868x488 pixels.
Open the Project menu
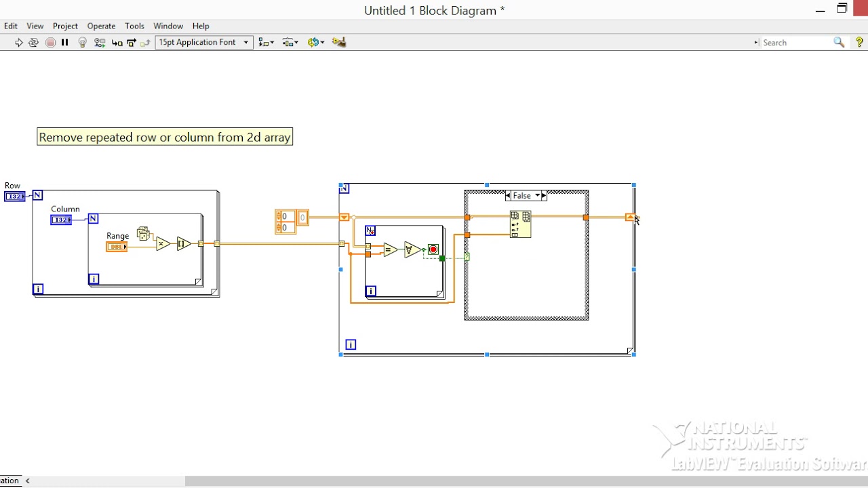tap(65, 26)
